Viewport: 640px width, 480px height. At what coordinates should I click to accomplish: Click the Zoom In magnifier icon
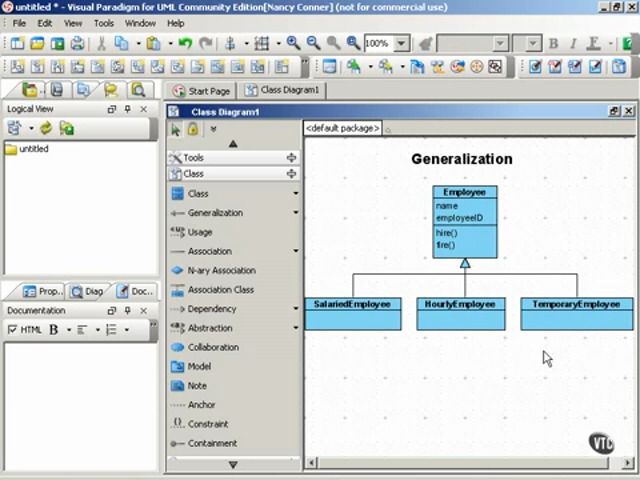click(293, 43)
